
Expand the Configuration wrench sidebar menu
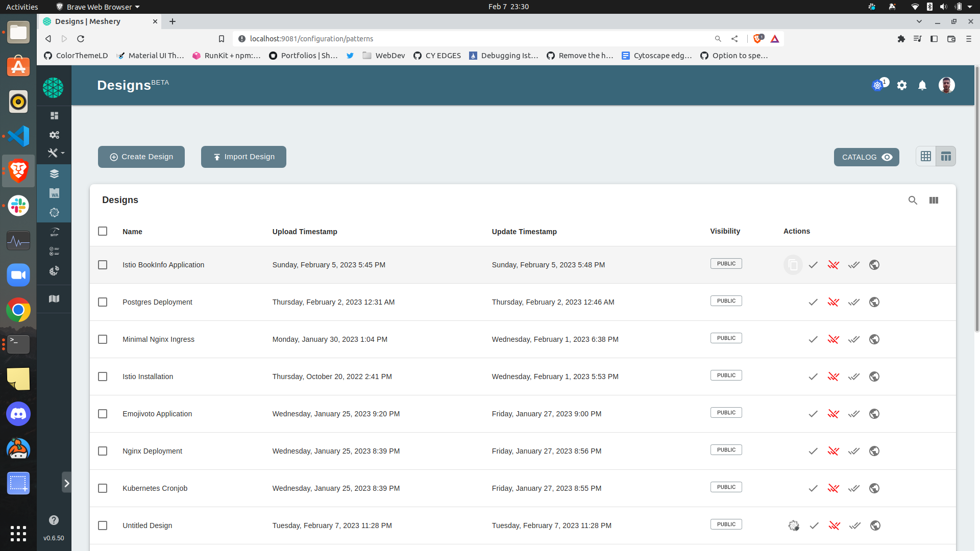[55, 153]
